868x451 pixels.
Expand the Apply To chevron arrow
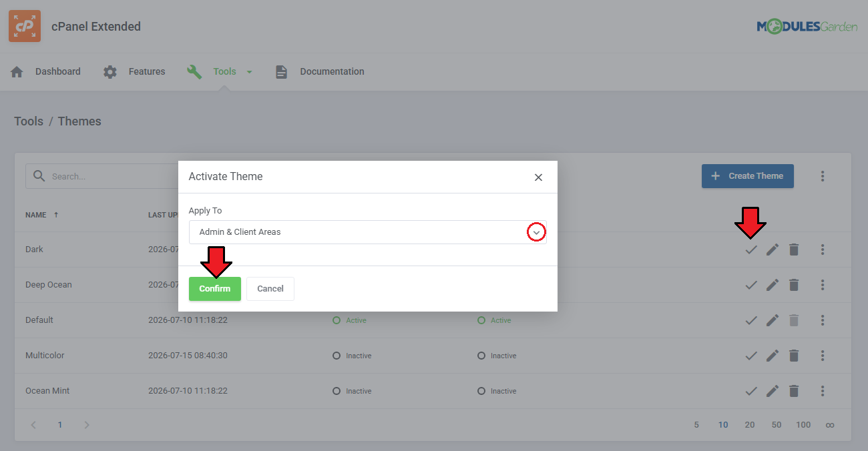pos(536,232)
